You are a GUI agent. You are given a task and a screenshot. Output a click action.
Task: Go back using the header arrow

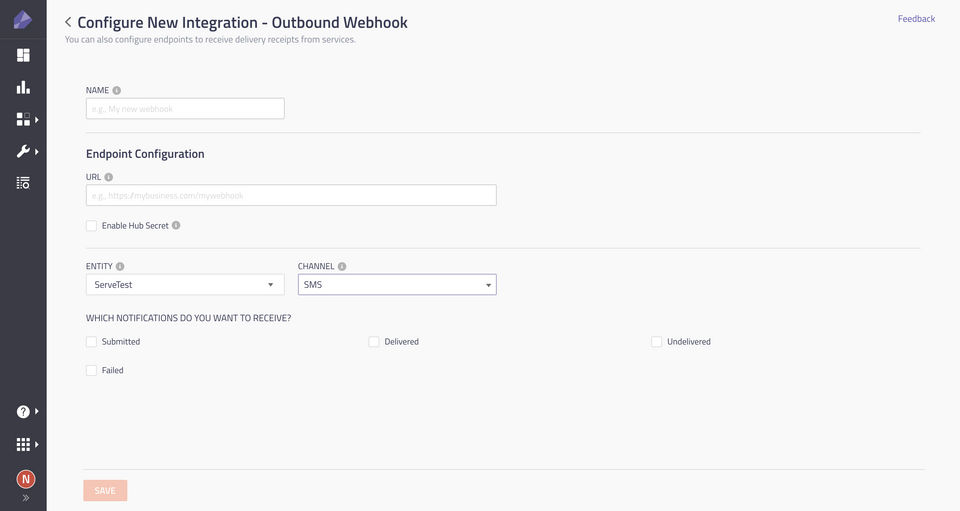(x=68, y=22)
